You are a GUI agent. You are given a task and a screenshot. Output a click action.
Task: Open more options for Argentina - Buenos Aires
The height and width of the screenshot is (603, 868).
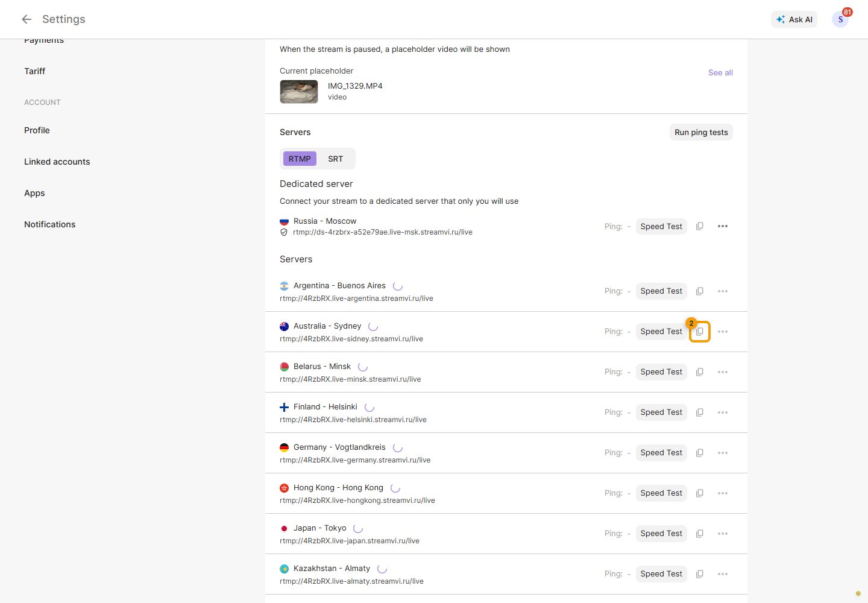point(723,291)
